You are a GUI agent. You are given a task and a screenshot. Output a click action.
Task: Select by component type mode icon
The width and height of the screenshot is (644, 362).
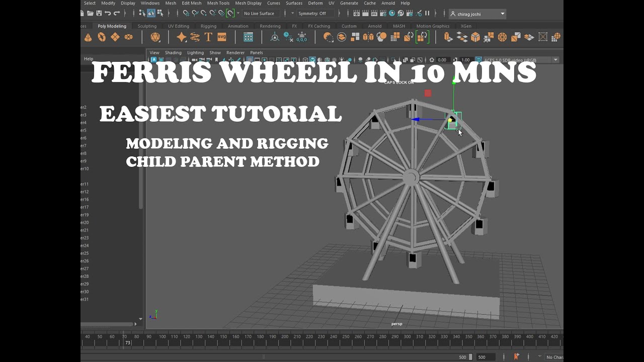159,14
